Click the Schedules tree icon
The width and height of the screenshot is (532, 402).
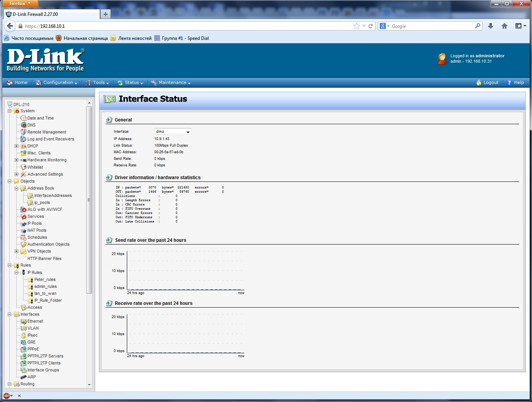24,237
